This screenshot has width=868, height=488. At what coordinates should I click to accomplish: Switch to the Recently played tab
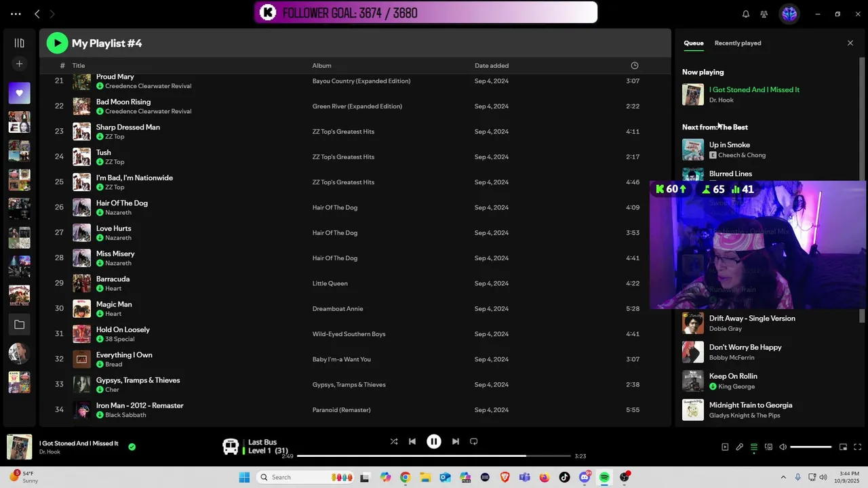click(x=737, y=43)
